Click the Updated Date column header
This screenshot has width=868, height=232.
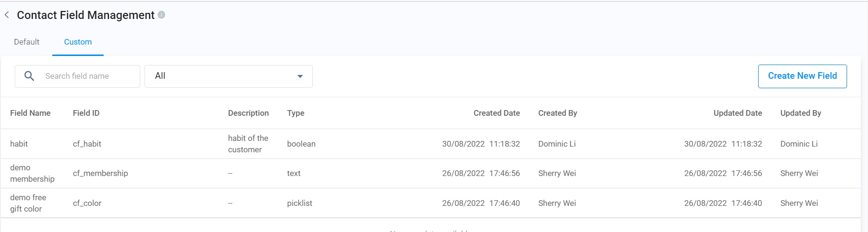(x=737, y=113)
